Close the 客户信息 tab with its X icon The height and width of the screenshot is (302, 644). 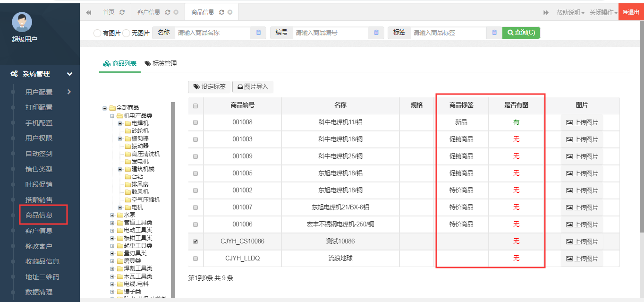176,12
